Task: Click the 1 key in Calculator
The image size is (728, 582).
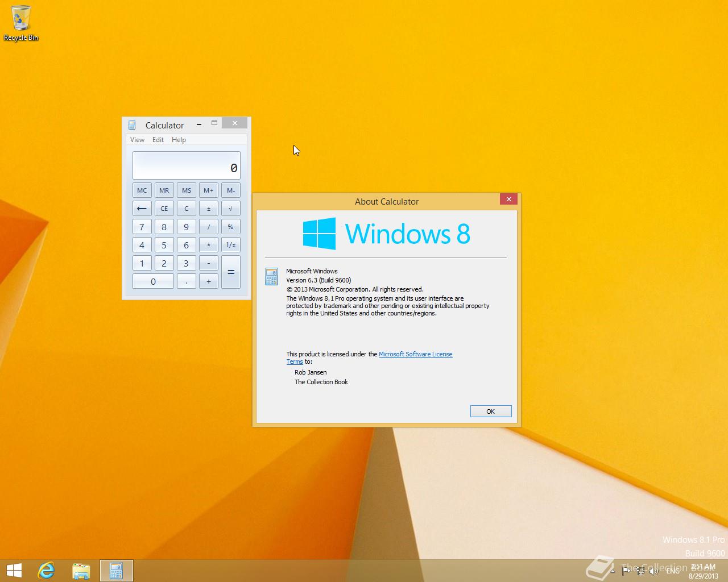Action: click(142, 263)
